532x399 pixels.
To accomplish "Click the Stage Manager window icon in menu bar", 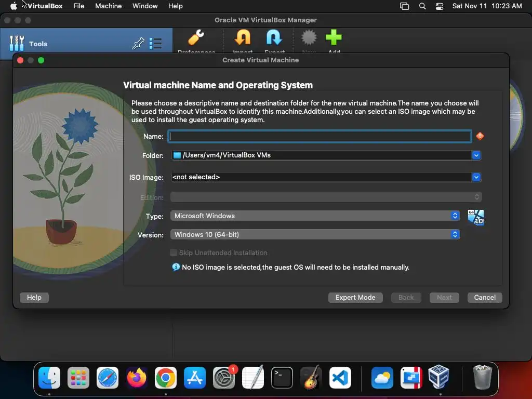I will coord(404,6).
